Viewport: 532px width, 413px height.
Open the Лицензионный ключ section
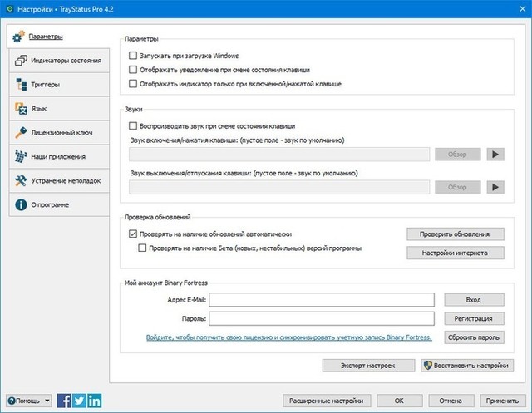tap(59, 133)
